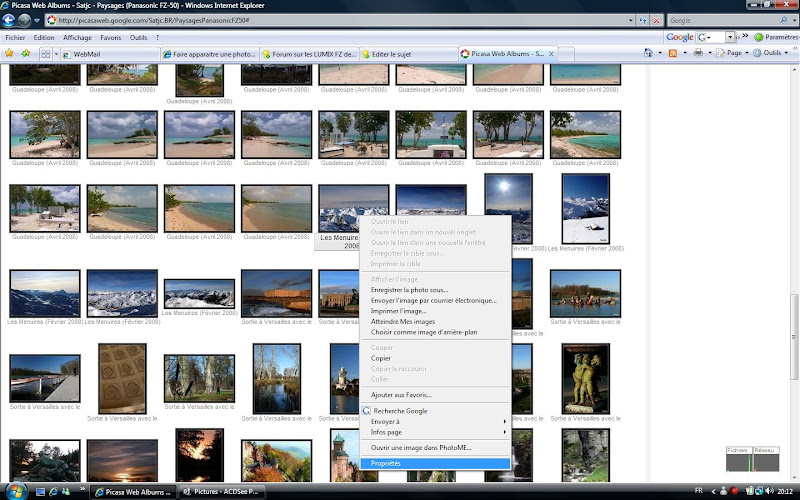Stop page loading with the red X

coord(657,20)
